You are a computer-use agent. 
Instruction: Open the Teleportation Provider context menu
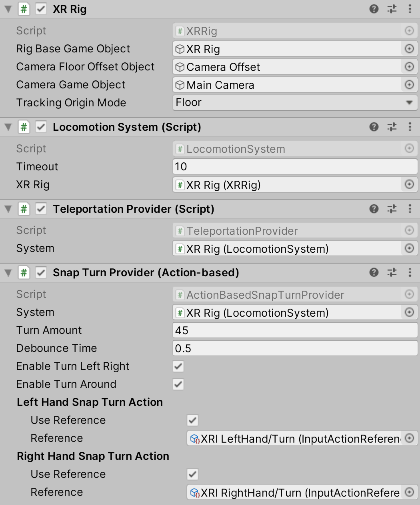pyautogui.click(x=410, y=209)
